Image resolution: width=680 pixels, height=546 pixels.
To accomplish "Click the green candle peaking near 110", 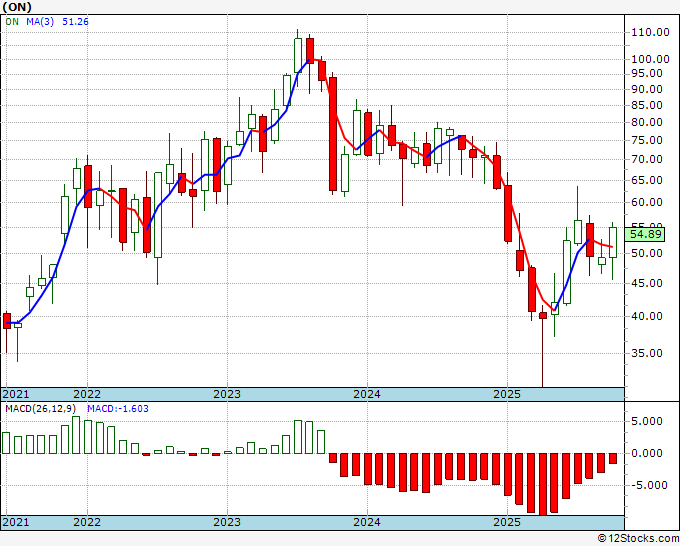I will click(298, 55).
